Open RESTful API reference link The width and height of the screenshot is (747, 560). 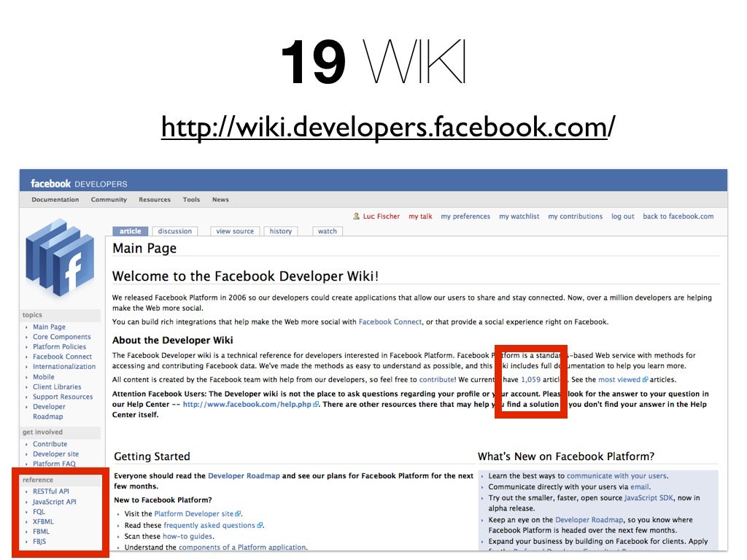[51, 491]
